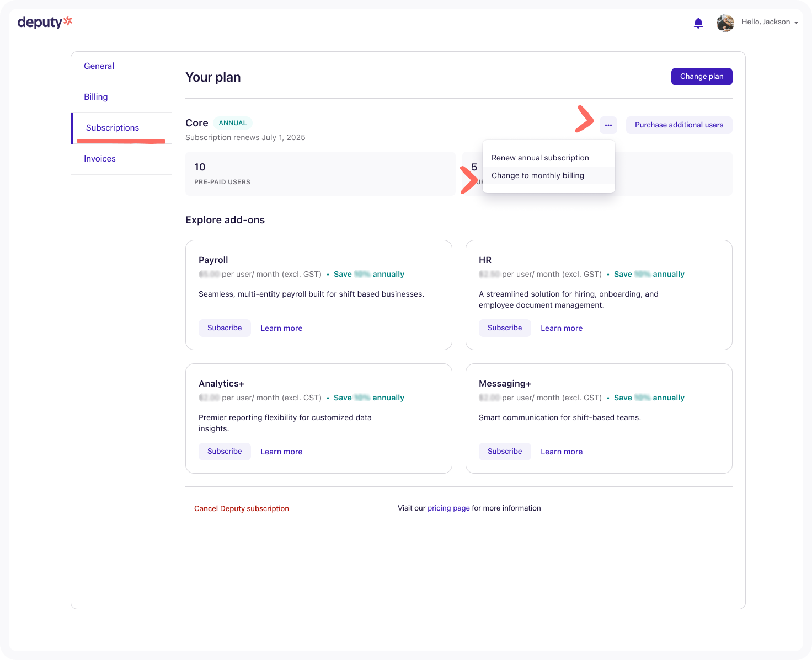Select the Subscriptions tab

[113, 128]
